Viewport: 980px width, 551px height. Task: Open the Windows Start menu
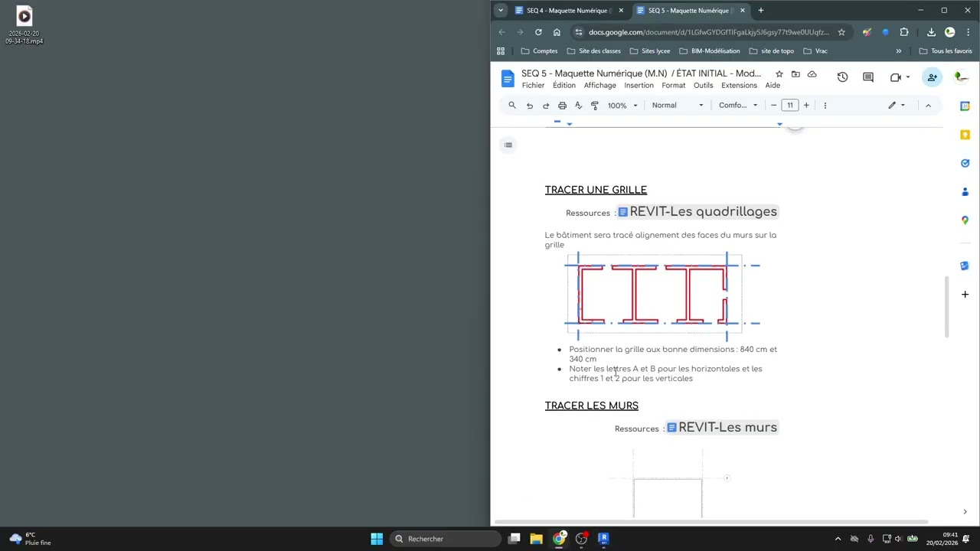pyautogui.click(x=377, y=539)
